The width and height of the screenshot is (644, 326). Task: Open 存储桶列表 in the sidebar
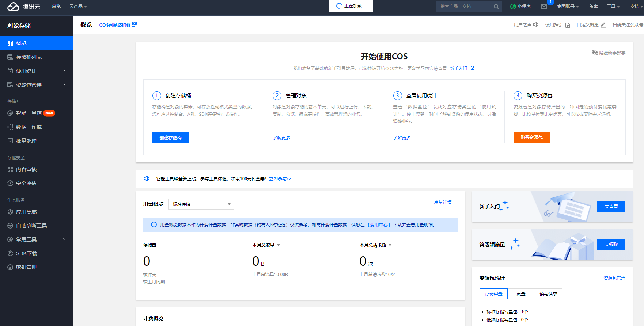coord(37,57)
